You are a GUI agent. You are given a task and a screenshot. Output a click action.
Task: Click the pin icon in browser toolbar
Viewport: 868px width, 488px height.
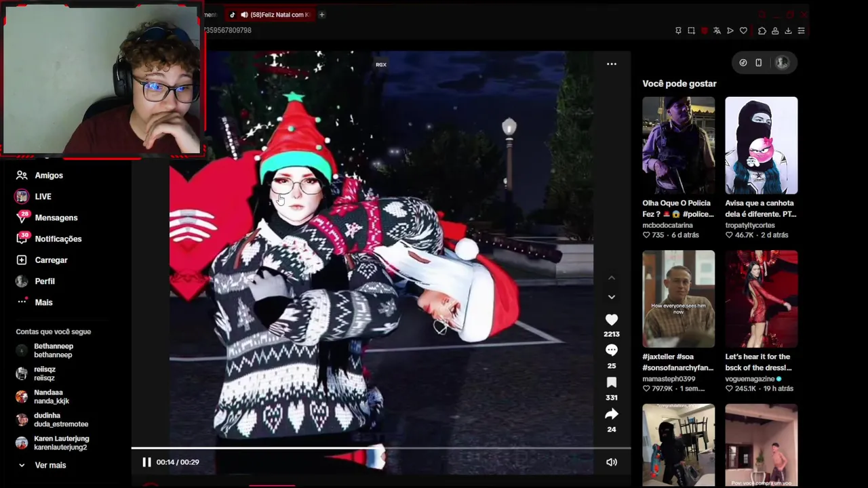pyautogui.click(x=678, y=30)
